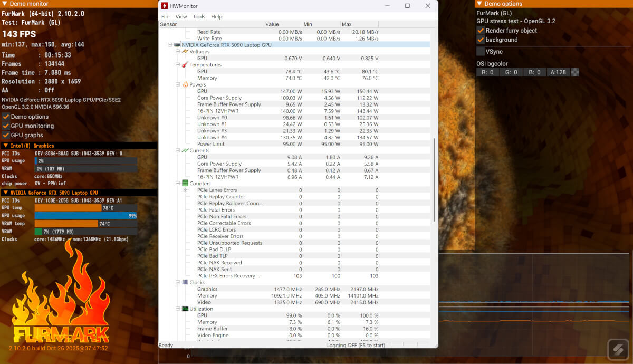Uncheck the Demo options checkbox in Demo monitor
Viewport: 633px width, 364px height.
click(6, 117)
